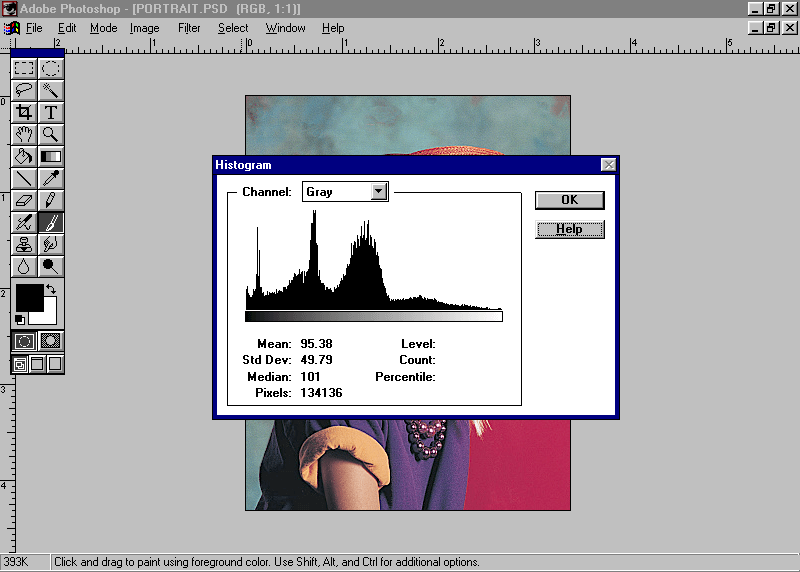Open the Mode menu

point(104,28)
